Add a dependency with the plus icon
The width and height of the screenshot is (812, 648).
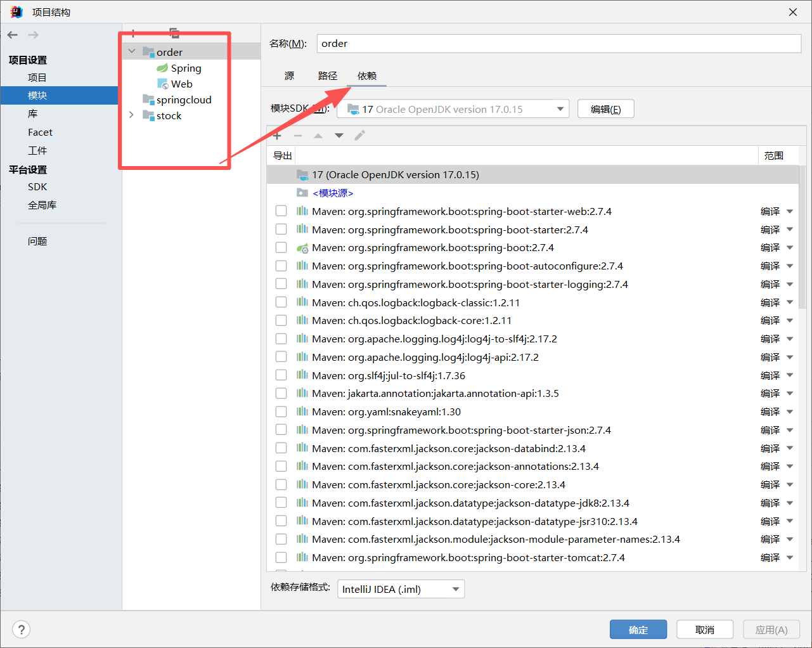(277, 136)
